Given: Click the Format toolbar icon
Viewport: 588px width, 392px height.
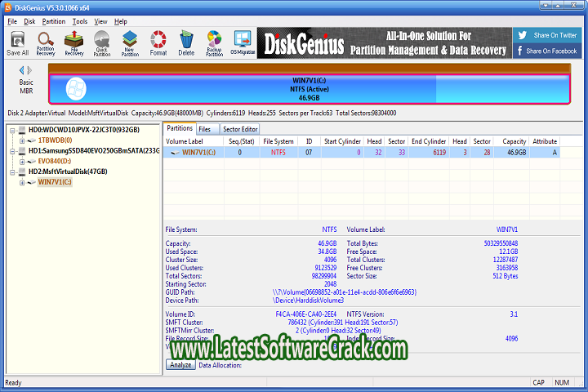Looking at the screenshot, I should point(158,43).
